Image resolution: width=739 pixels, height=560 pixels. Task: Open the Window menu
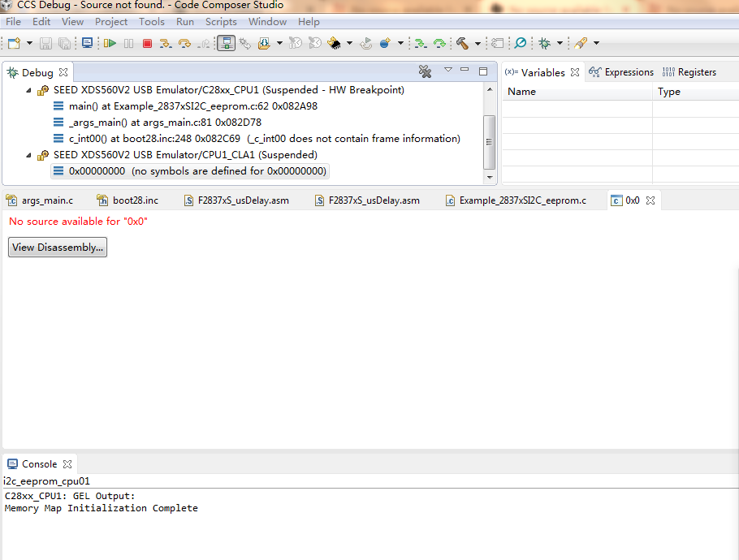268,22
